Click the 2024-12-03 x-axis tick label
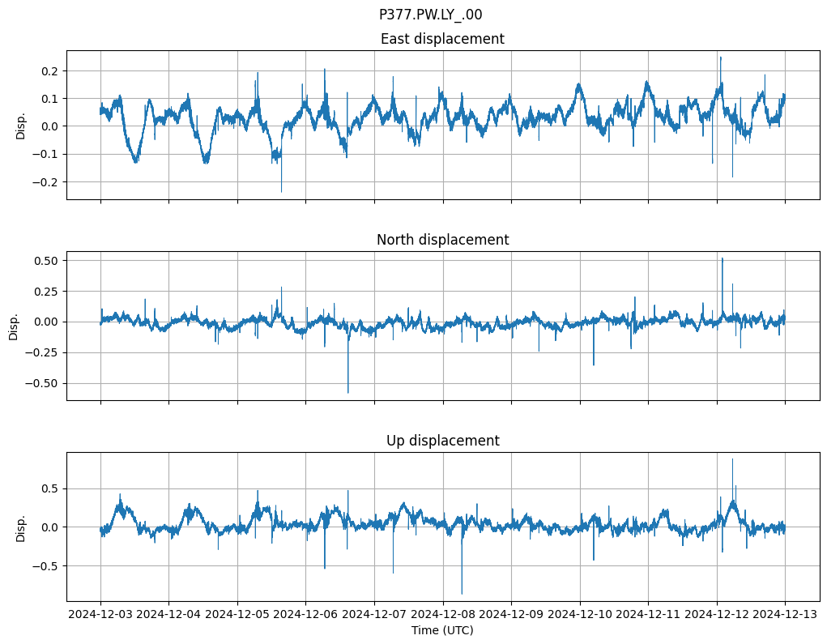 100,615
